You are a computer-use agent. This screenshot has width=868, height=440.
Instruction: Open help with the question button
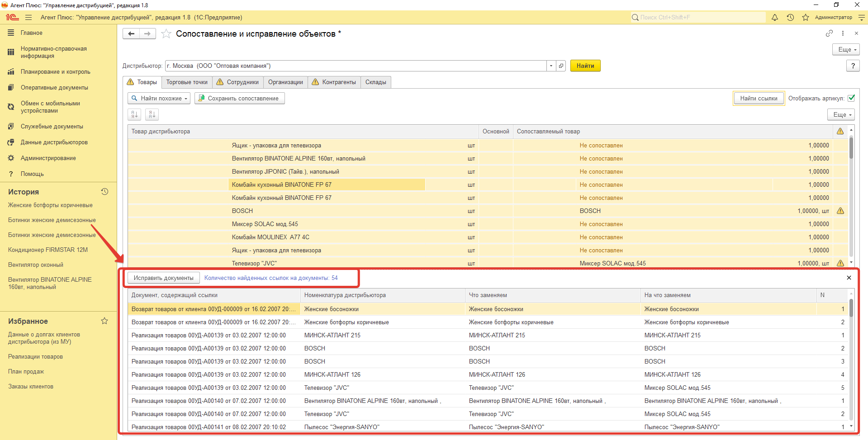853,66
